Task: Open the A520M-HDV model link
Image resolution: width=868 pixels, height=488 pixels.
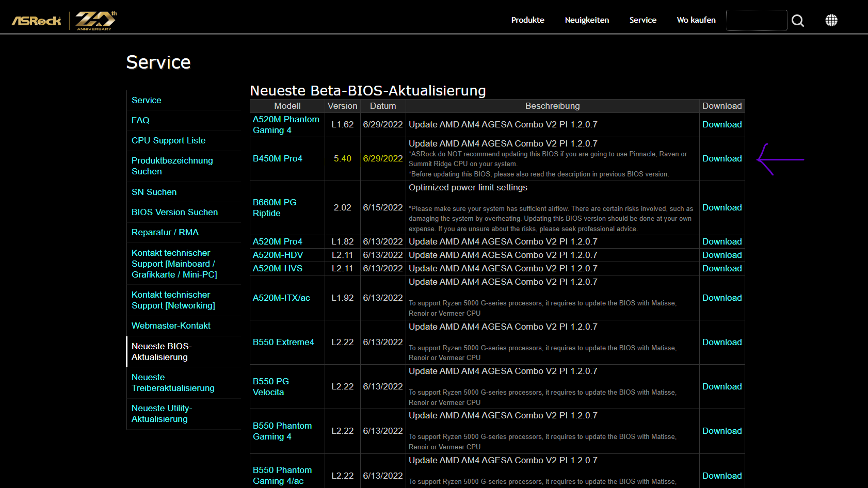Action: click(x=278, y=255)
